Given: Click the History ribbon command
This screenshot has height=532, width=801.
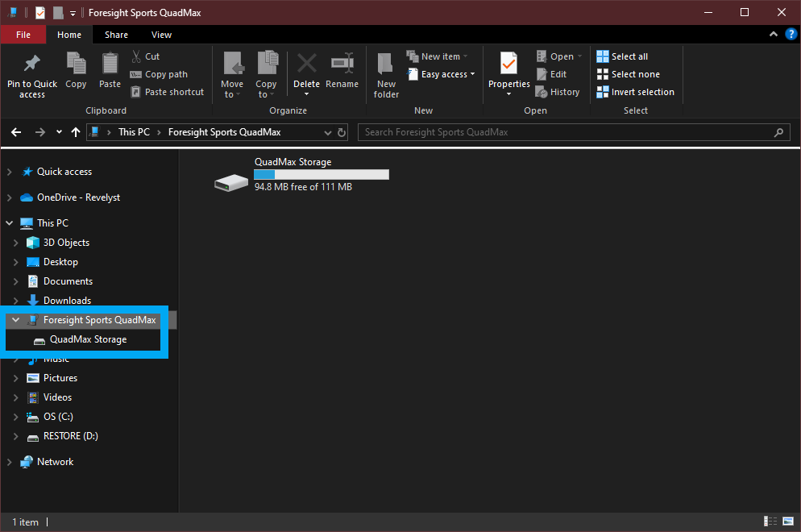Looking at the screenshot, I should [x=558, y=92].
